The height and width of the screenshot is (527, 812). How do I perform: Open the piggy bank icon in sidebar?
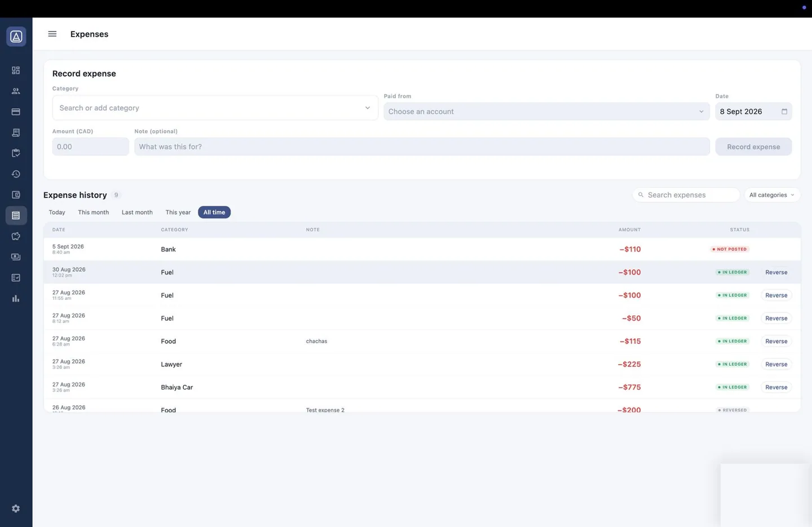tap(16, 236)
